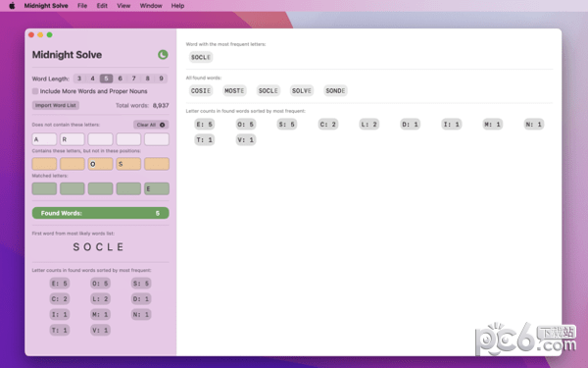Select the found word SOLVE

pyautogui.click(x=302, y=90)
